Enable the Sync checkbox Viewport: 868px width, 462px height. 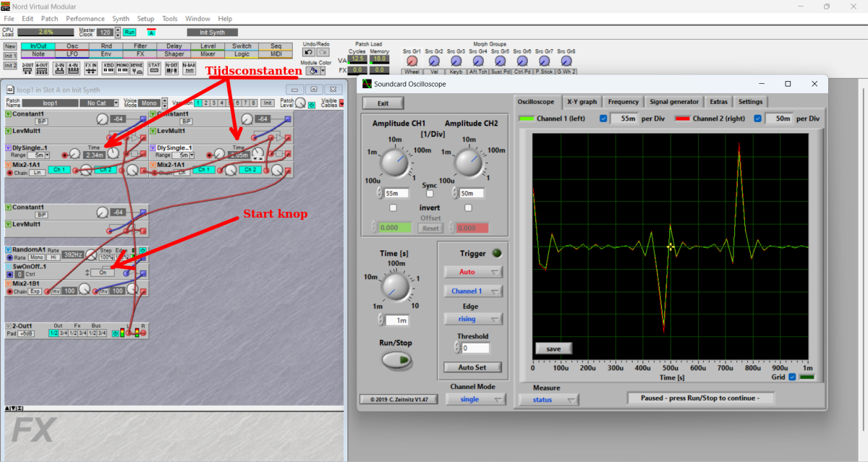point(430,194)
